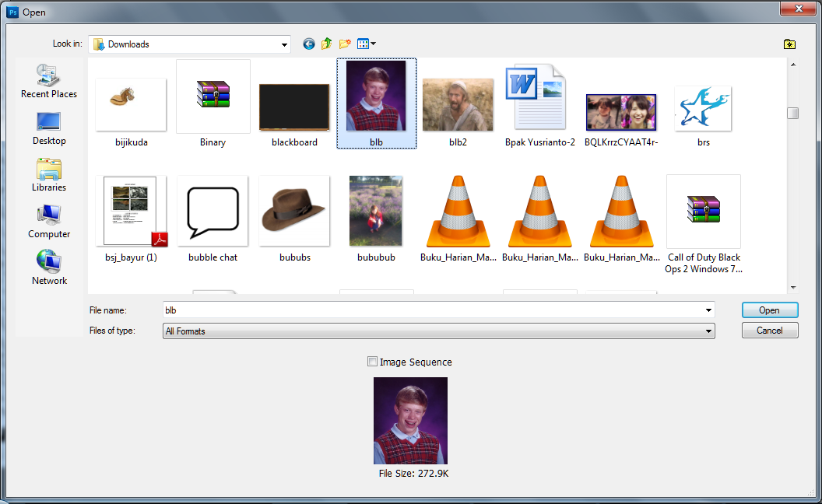Click the scrollbar up arrow
The image size is (822, 504).
coord(793,65)
